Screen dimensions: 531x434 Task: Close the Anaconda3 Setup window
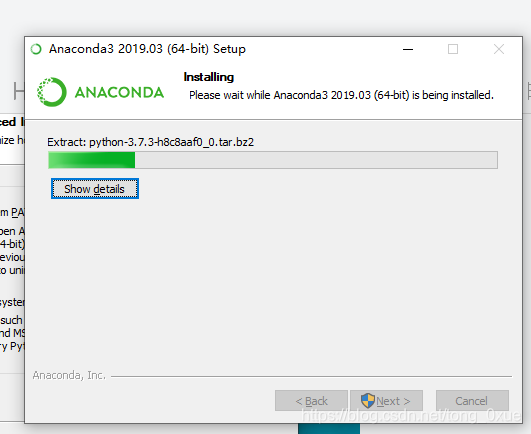pos(499,49)
